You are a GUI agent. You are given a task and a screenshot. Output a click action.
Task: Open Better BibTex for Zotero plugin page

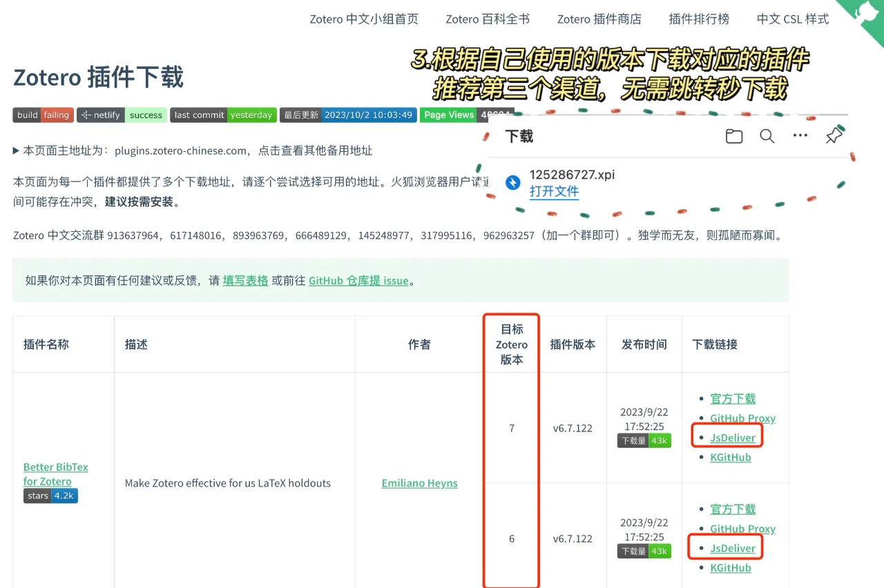55,474
